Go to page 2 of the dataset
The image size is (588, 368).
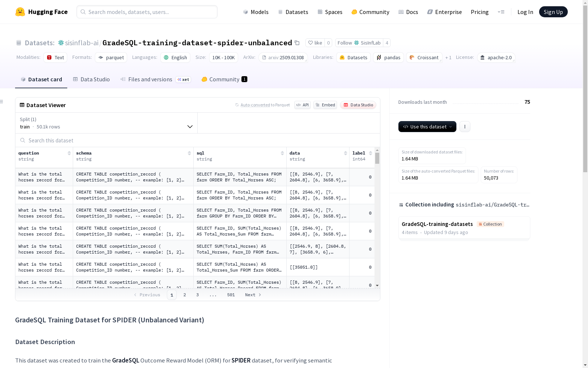[184, 295]
